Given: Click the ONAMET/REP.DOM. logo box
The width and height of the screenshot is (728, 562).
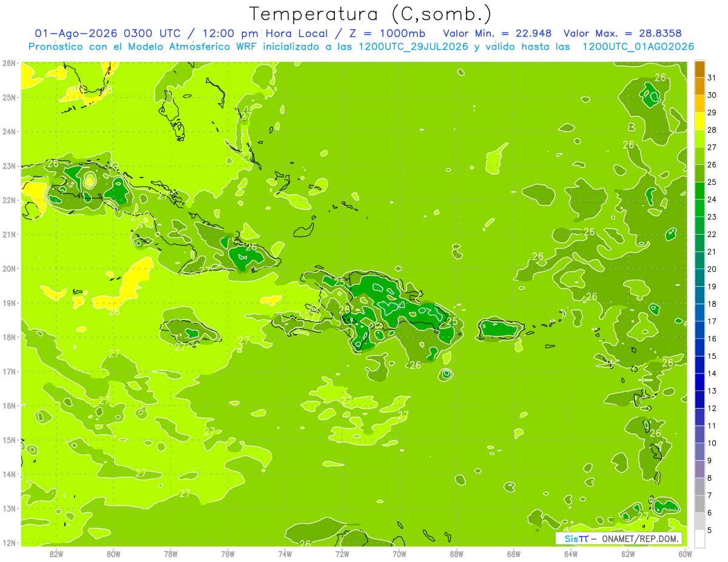Looking at the screenshot, I should [x=619, y=538].
